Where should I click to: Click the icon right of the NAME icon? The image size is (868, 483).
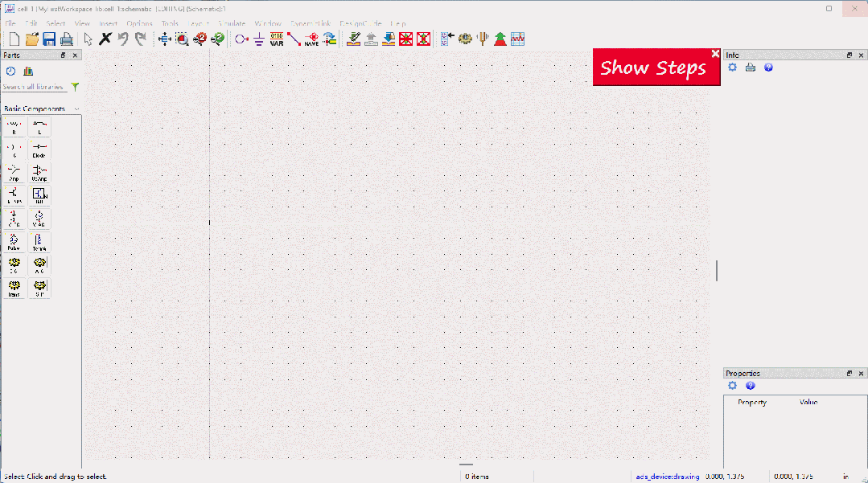click(329, 39)
